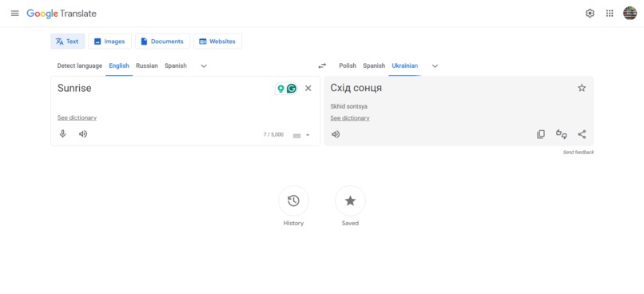Select Spanish as target language
Screen dimensions: 644x294
pos(374,66)
